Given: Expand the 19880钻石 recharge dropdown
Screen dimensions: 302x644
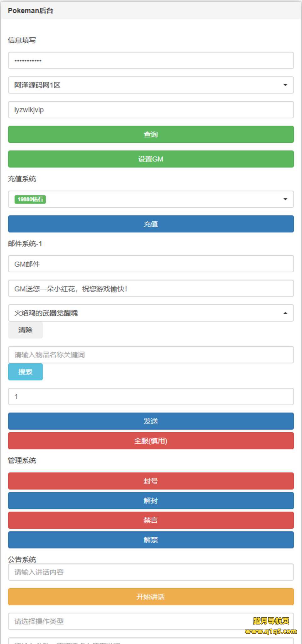Looking at the screenshot, I should (x=151, y=199).
